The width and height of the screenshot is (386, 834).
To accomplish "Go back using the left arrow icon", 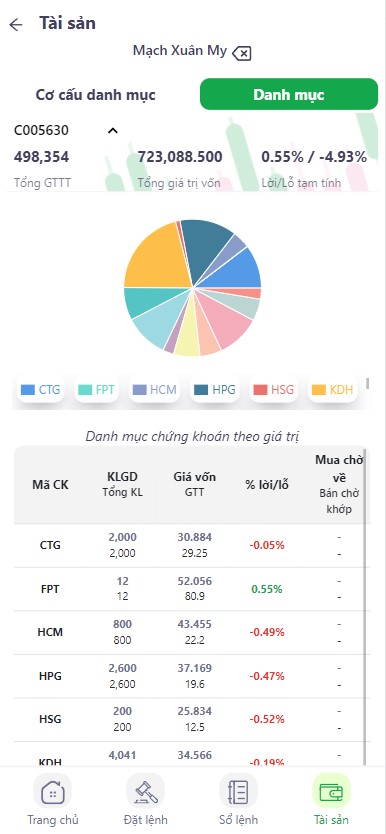I will pos(16,24).
